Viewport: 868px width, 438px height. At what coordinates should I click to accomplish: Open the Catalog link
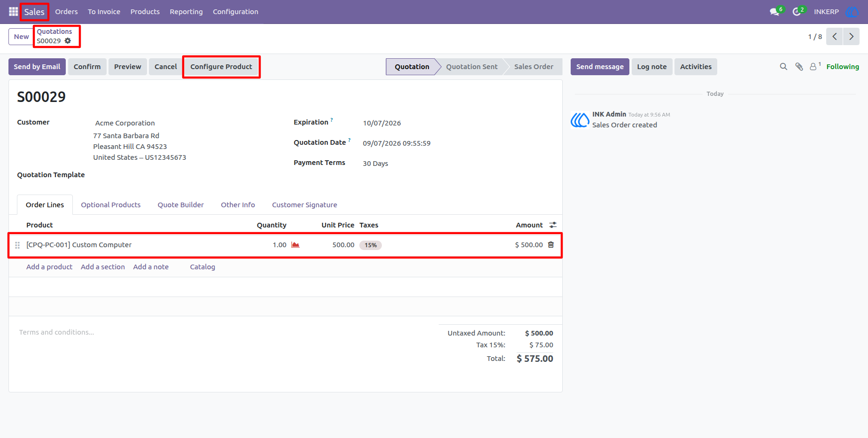coord(202,267)
